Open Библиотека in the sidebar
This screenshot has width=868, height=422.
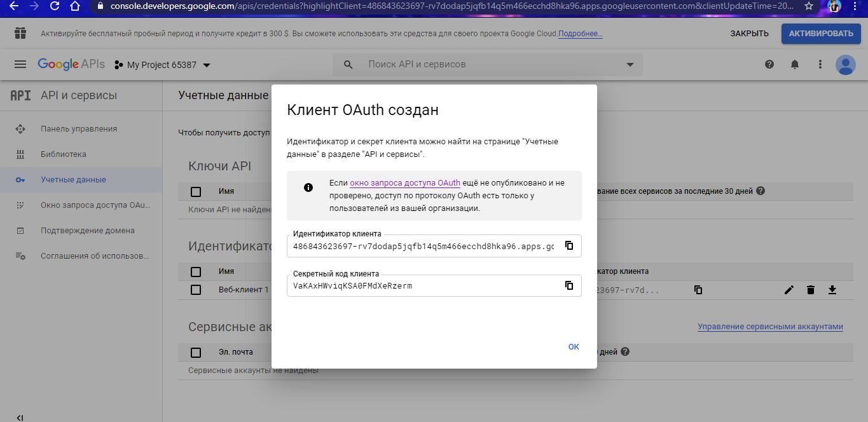point(64,154)
